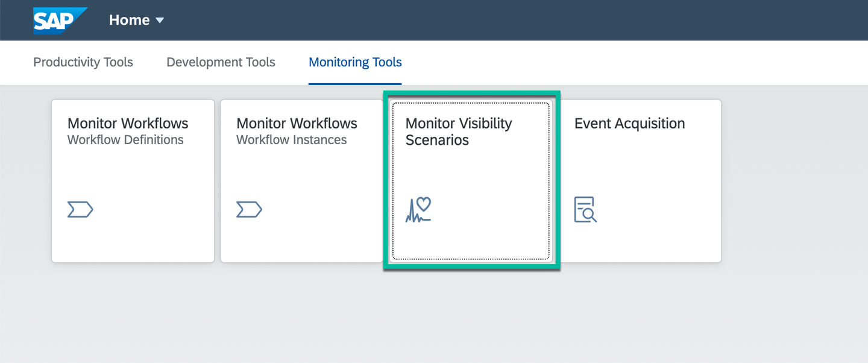Click the Workflow Instances process arrow icon
Image resolution: width=868 pixels, height=363 pixels.
249,210
